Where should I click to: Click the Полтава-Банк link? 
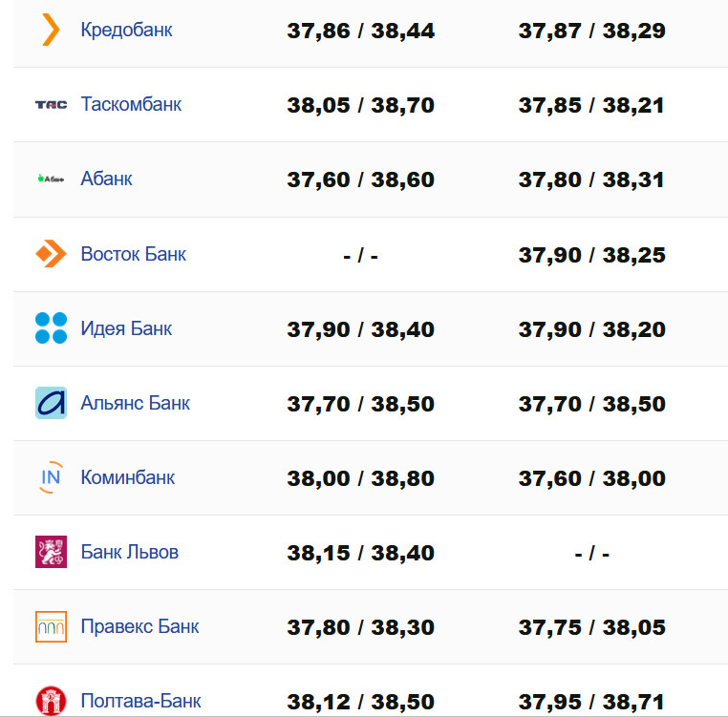point(140,701)
